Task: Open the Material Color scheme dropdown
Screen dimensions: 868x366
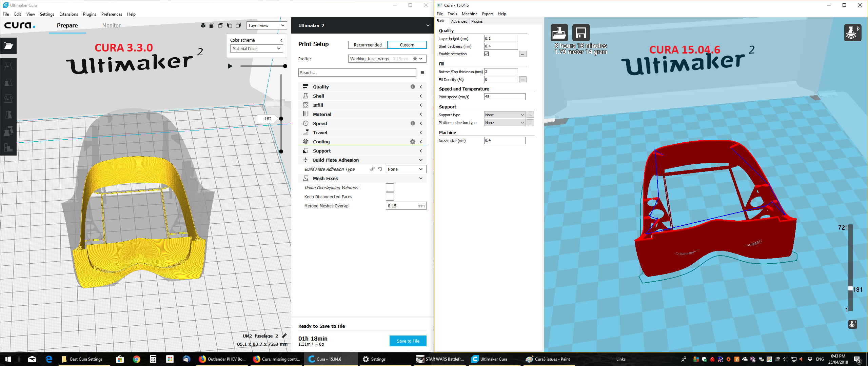Action: pyautogui.click(x=256, y=48)
